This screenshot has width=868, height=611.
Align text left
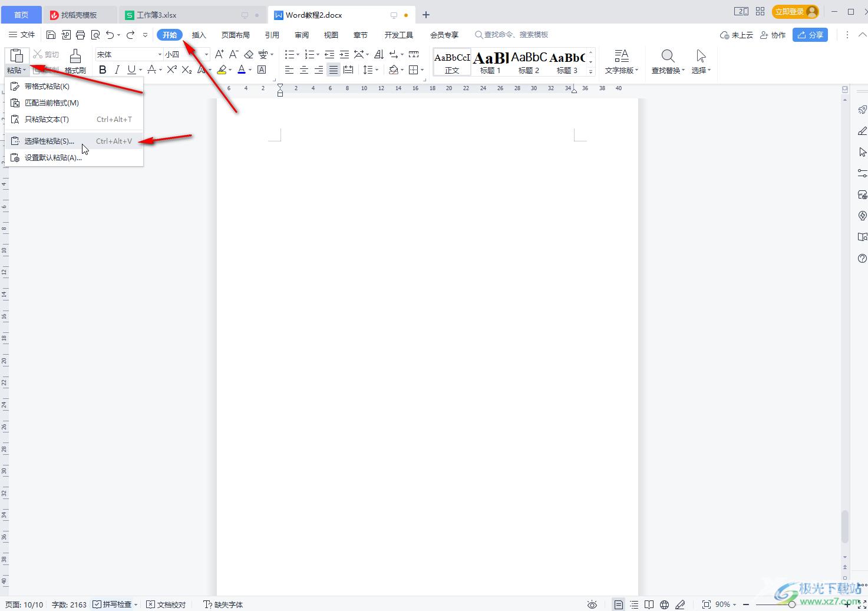289,70
